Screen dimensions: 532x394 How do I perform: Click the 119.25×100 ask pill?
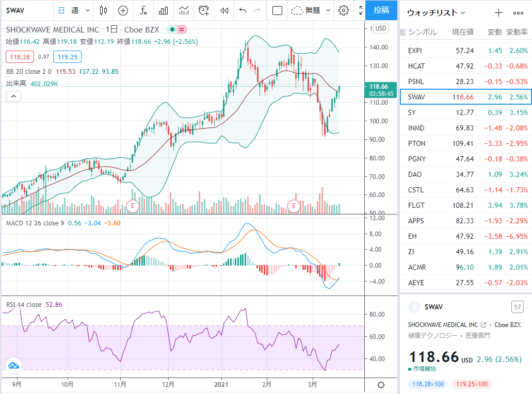[472, 384]
